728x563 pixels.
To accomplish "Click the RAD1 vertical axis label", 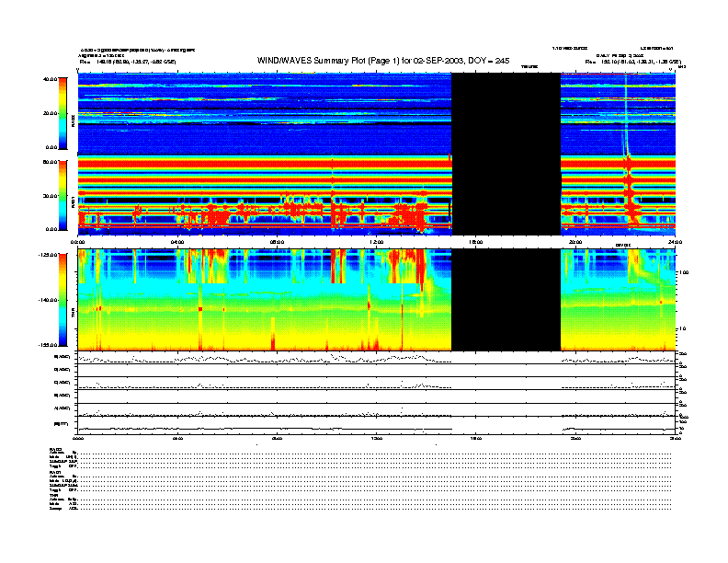I will (x=73, y=201).
